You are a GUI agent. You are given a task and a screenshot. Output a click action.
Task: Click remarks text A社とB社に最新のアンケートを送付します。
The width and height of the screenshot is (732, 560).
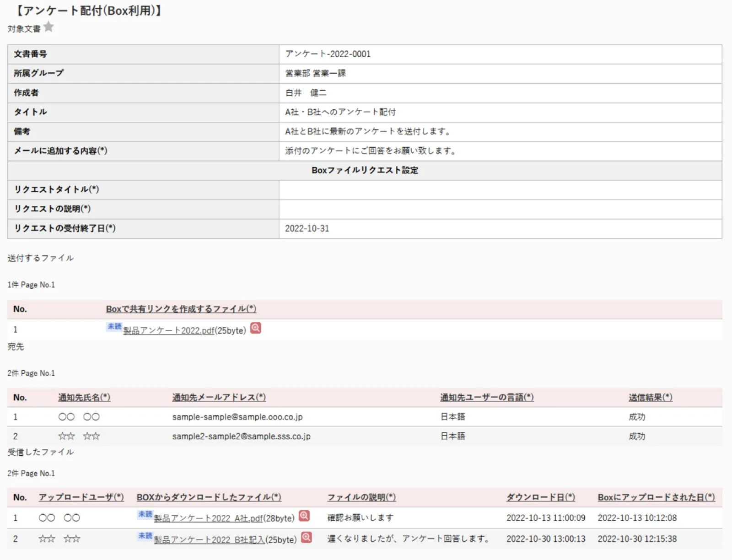point(369,131)
